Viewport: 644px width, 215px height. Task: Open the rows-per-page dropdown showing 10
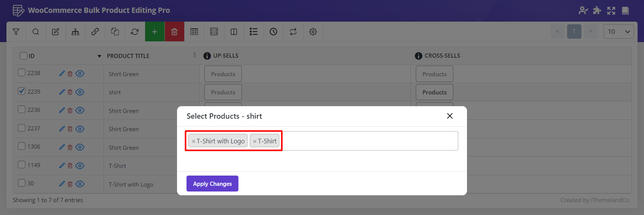pos(618,31)
